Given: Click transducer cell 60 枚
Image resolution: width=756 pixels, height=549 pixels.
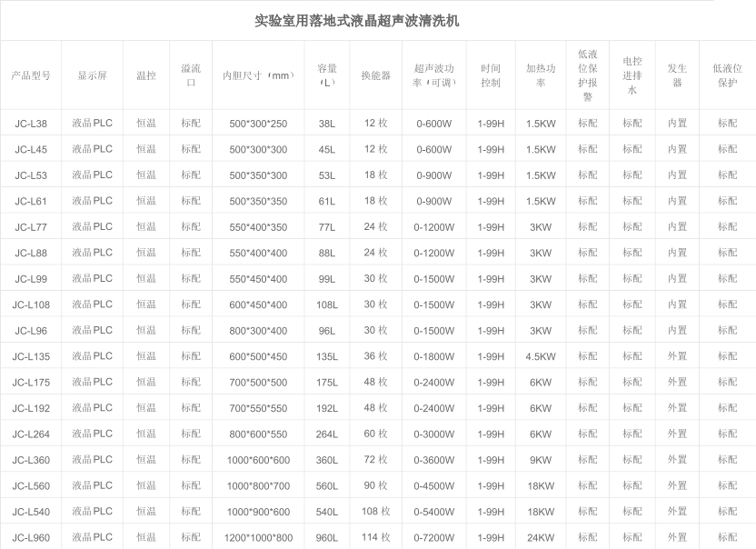Looking at the screenshot, I should pyautogui.click(x=375, y=434).
